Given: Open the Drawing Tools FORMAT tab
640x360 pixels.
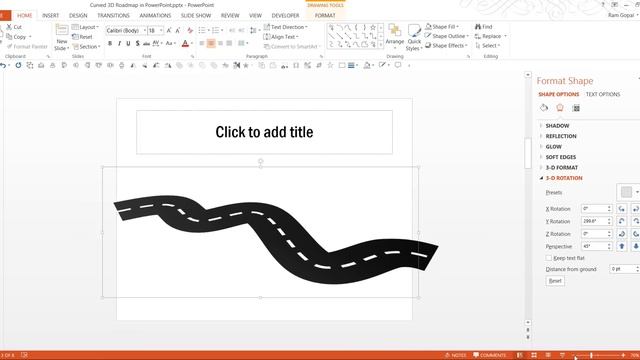Looking at the screenshot, I should click(325, 16).
